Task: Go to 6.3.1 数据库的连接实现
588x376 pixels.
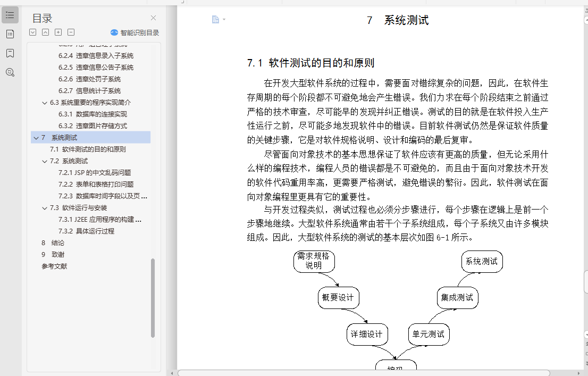Action: [x=93, y=114]
